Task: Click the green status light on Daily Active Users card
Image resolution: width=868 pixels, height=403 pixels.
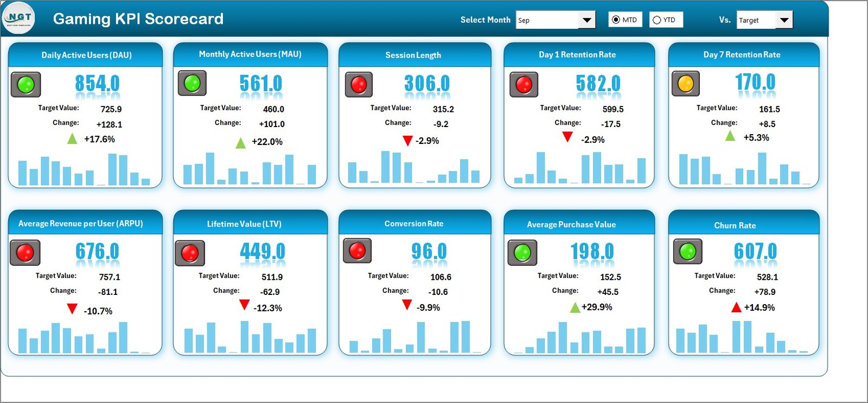Action: [x=25, y=85]
